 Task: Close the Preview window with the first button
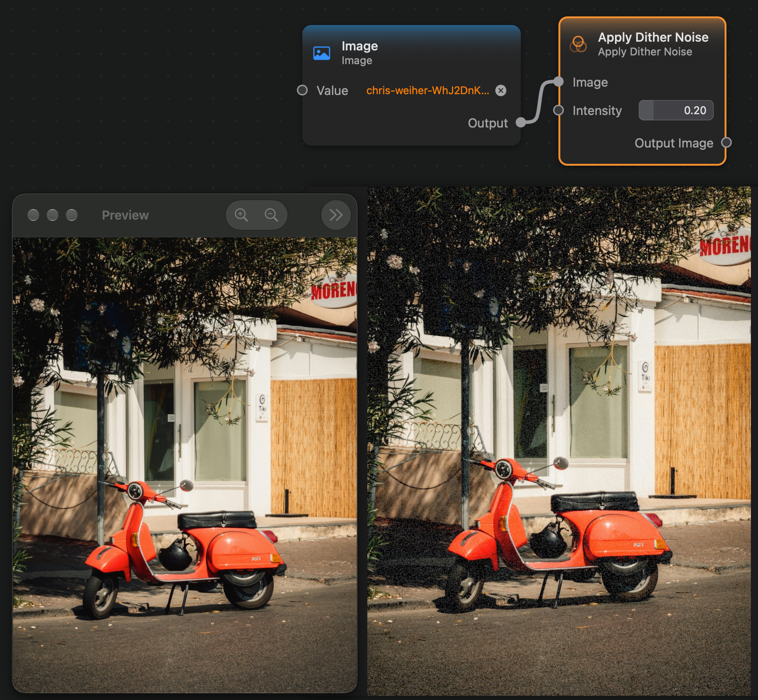coord(33,215)
